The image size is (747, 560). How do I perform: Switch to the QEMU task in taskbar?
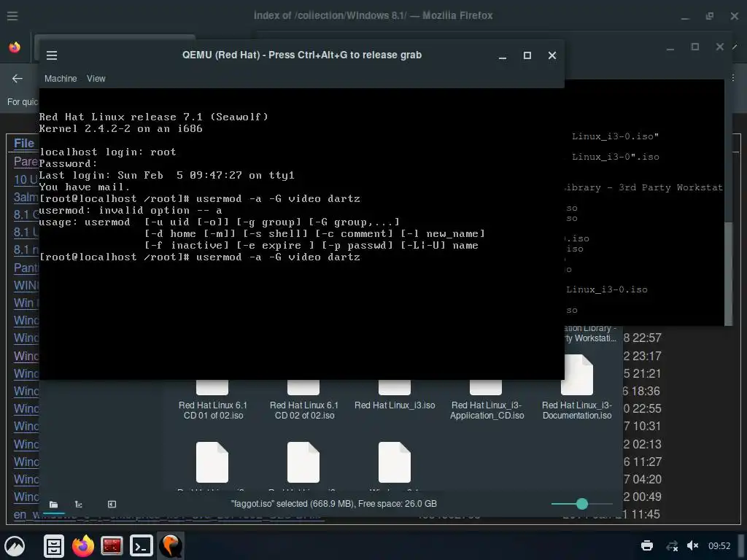[171, 545]
